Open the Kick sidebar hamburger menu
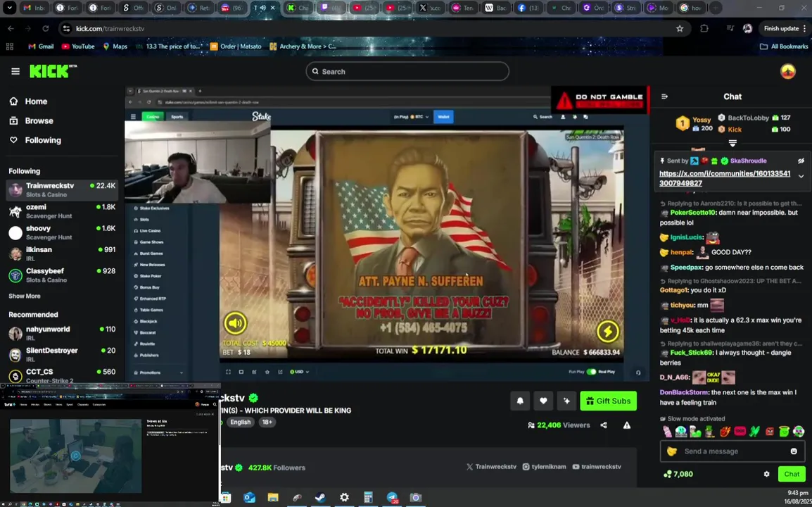Viewport: 812px width, 507px height. point(15,72)
